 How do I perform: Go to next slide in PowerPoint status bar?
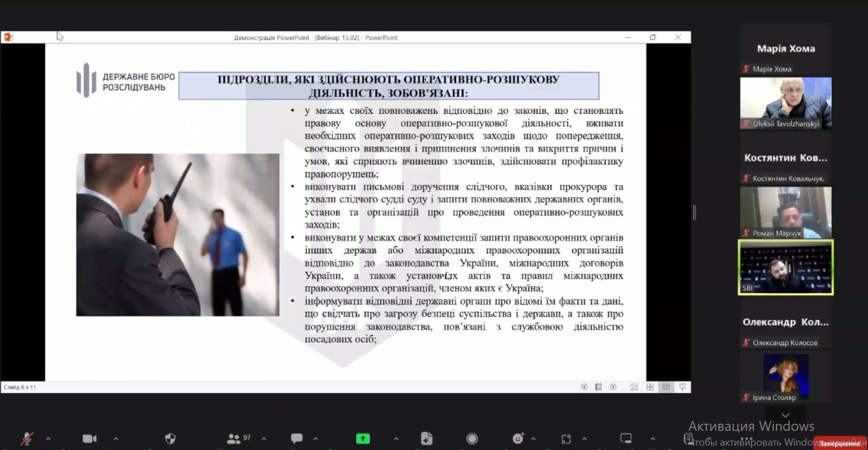(613, 387)
